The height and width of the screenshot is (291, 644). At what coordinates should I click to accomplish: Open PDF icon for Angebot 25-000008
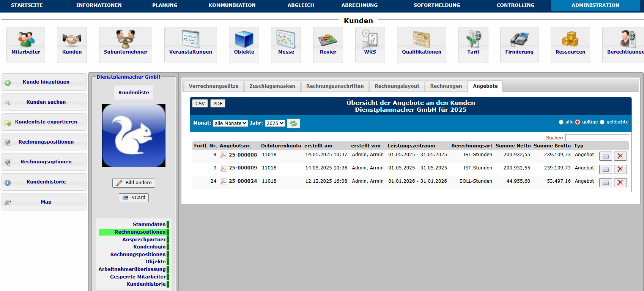point(224,155)
